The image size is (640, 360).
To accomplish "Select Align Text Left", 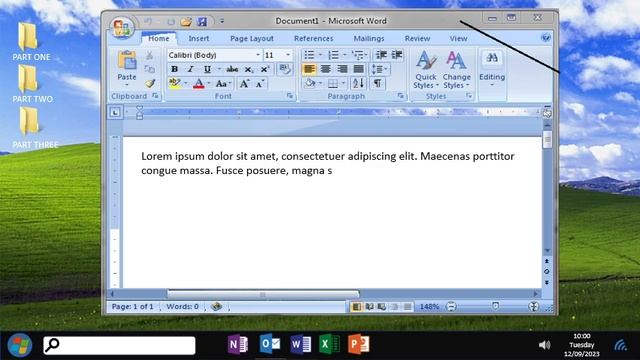I will click(x=309, y=69).
